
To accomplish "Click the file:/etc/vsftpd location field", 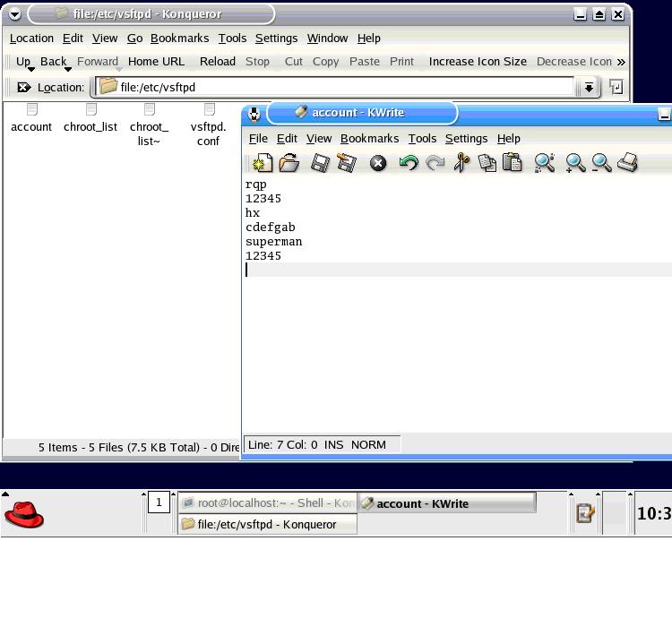I will 334,88.
